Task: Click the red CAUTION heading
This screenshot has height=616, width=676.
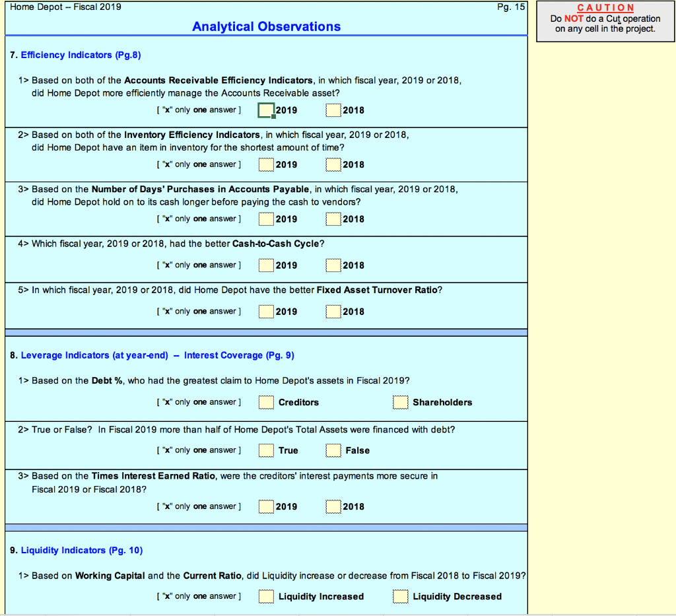Action: pyautogui.click(x=605, y=8)
